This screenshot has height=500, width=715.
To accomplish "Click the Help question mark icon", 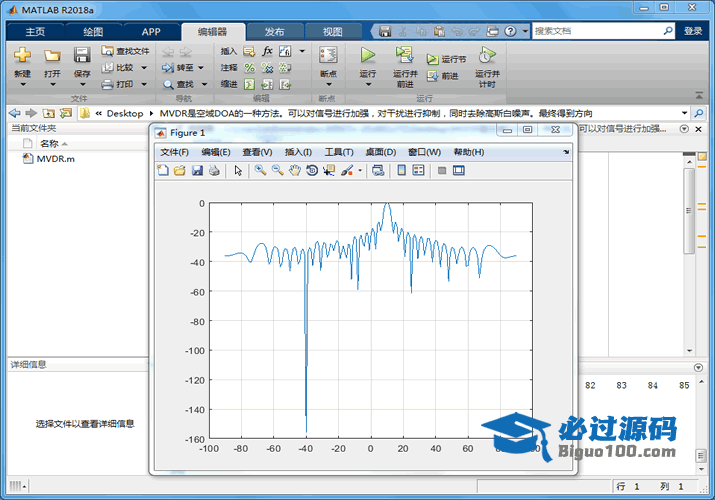I will (x=511, y=31).
